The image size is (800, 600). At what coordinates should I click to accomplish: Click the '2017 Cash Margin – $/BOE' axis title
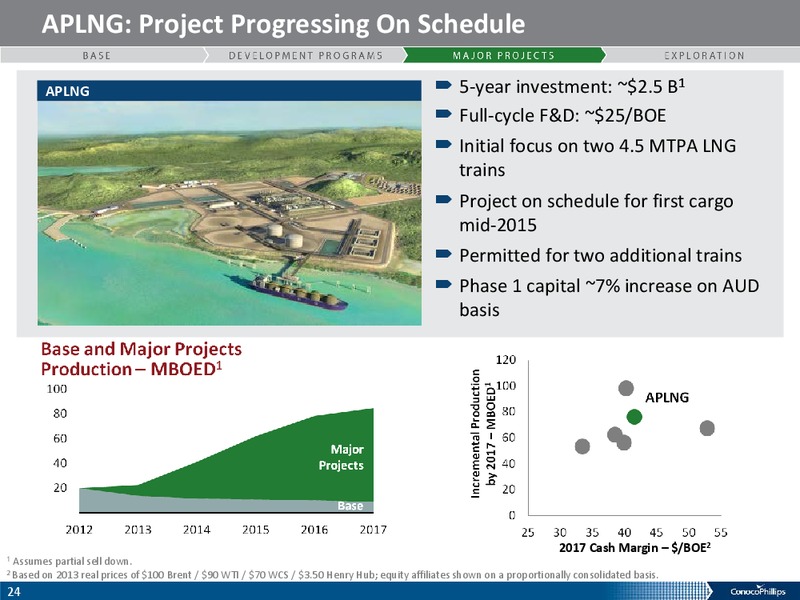[635, 548]
